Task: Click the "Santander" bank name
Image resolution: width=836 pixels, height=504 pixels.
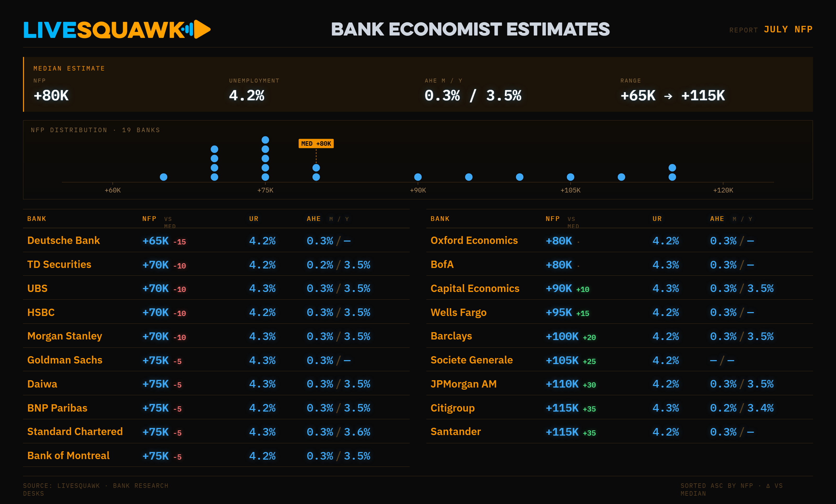Action: point(456,431)
